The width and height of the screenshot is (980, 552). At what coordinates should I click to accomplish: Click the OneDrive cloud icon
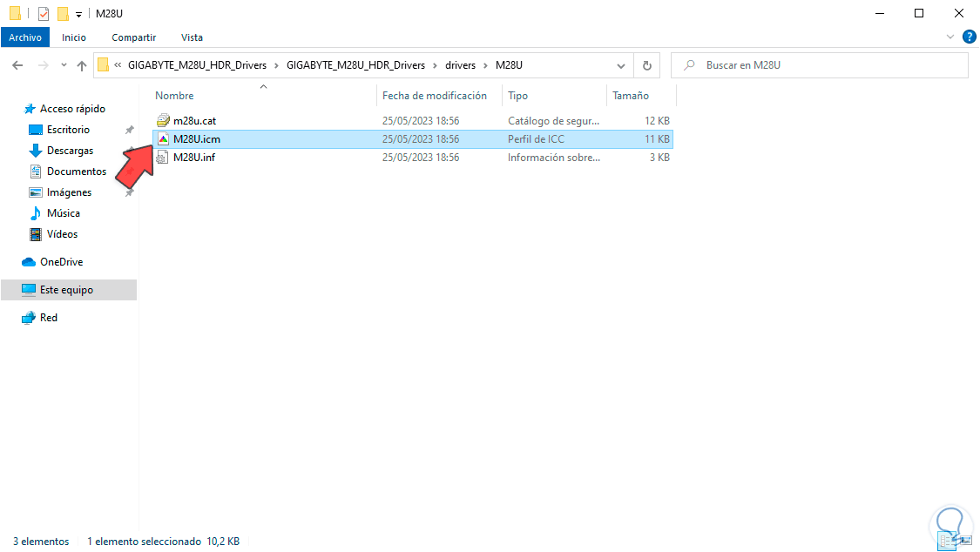coord(28,262)
